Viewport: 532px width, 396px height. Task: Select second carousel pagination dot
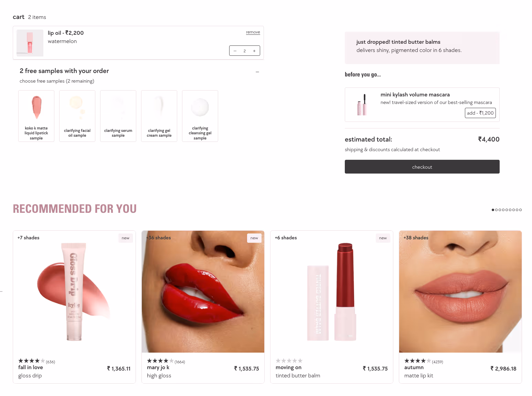[496, 210]
